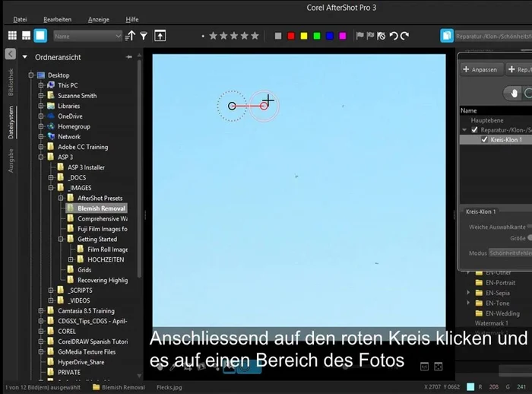Set rating to five stars
The height and width of the screenshot is (394, 532).
click(255, 36)
